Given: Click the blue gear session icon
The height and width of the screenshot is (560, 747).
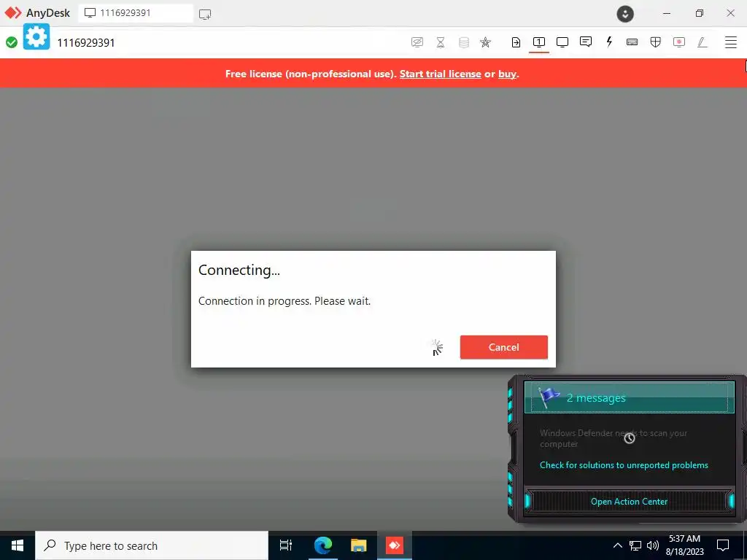Looking at the screenshot, I should tap(36, 36).
